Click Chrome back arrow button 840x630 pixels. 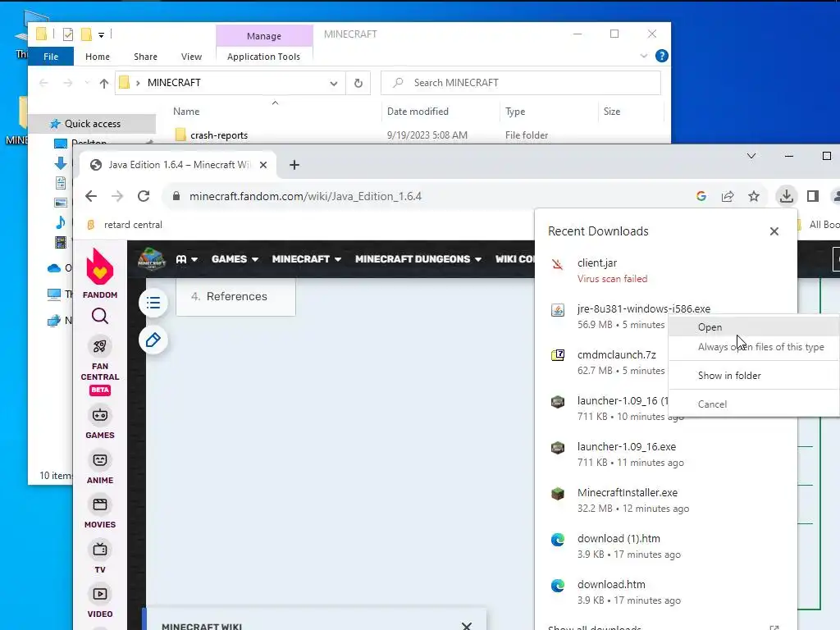pyautogui.click(x=91, y=196)
